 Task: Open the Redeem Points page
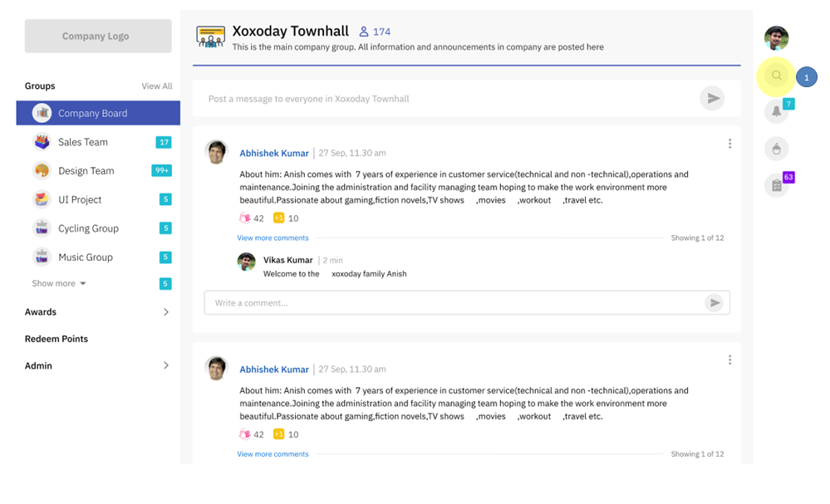tap(56, 339)
